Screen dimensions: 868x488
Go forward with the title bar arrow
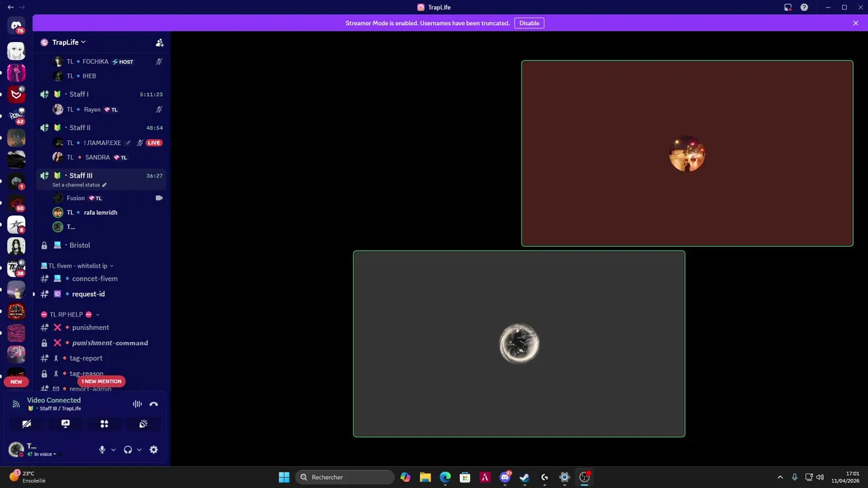[22, 7]
